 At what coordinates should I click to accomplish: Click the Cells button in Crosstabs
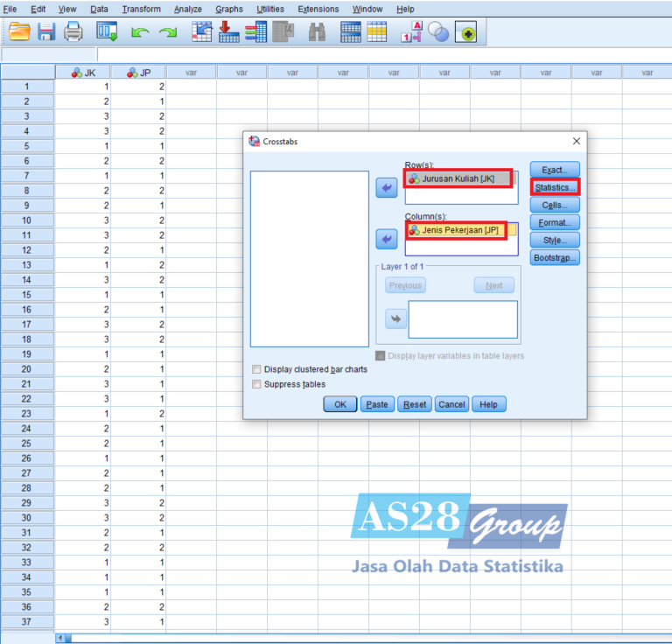click(x=555, y=205)
